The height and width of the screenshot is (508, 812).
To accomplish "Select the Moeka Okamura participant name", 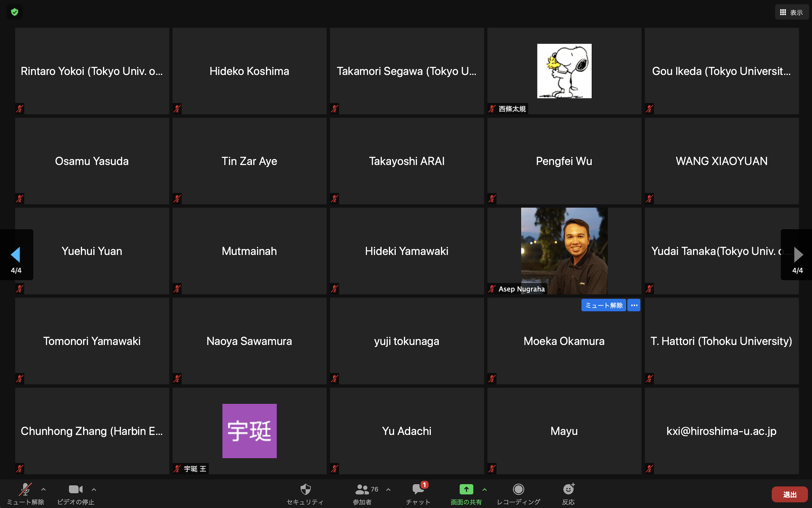I will (564, 341).
